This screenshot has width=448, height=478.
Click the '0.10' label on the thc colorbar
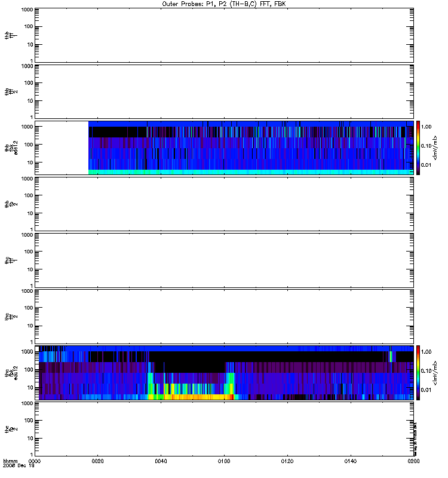[x=426, y=371]
